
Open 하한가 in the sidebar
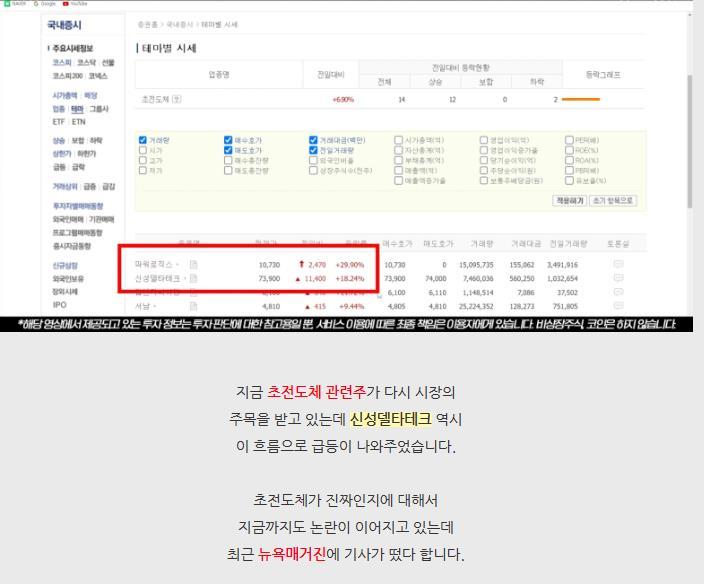pos(87,154)
